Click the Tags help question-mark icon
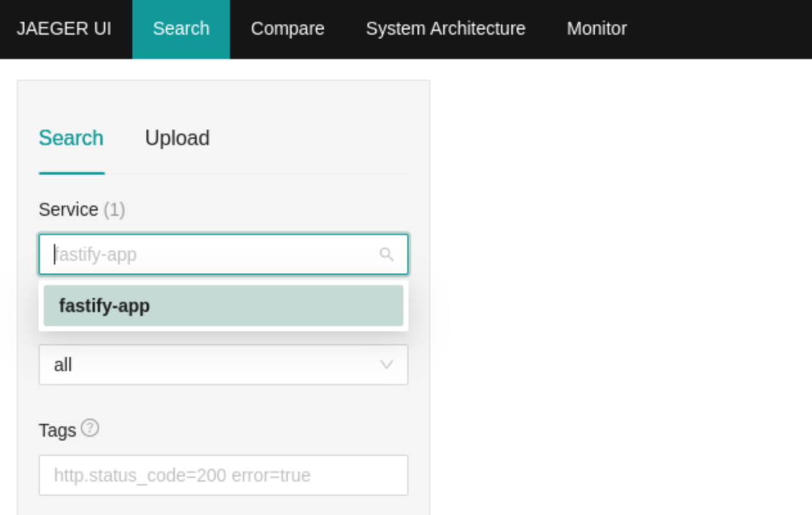The height and width of the screenshot is (515, 812). coord(90,428)
